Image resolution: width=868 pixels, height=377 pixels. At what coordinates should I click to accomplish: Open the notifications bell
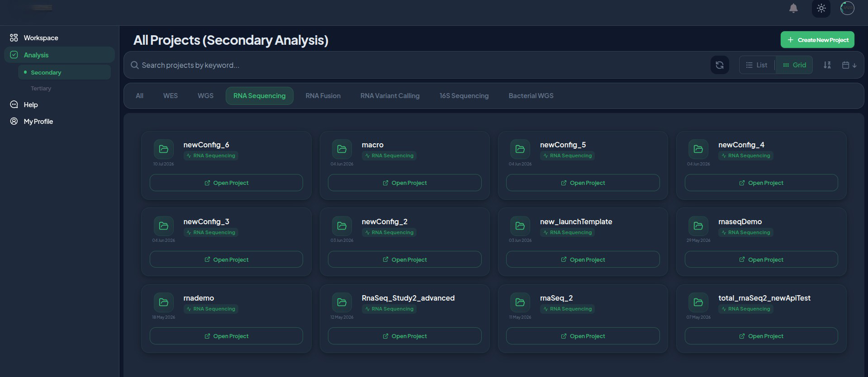(793, 8)
